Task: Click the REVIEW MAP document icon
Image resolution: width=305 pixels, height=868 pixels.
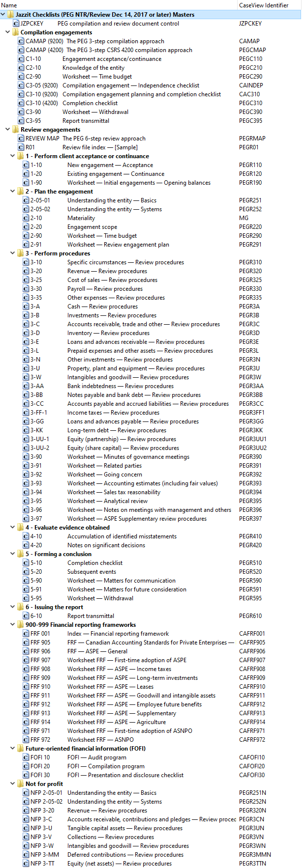Action: pos(21,139)
